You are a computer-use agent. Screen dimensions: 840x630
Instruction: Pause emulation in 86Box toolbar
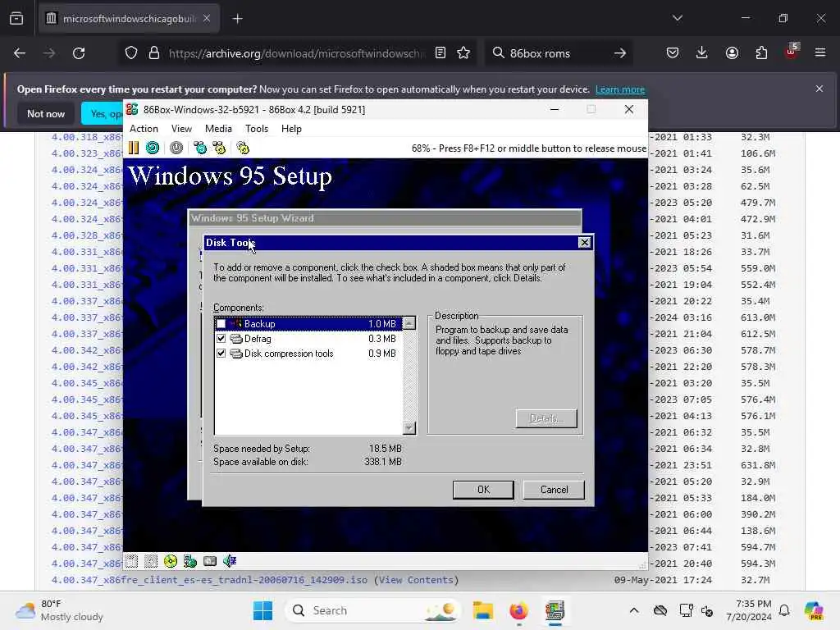134,148
